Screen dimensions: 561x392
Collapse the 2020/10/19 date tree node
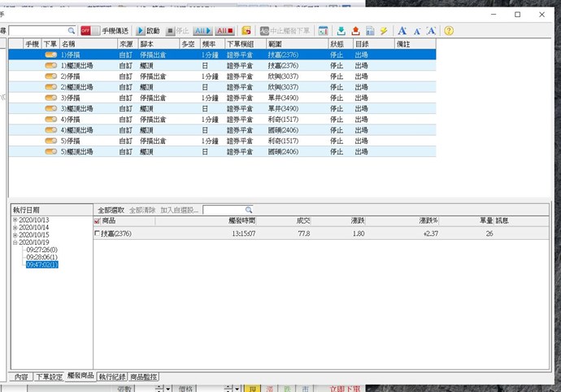point(15,242)
